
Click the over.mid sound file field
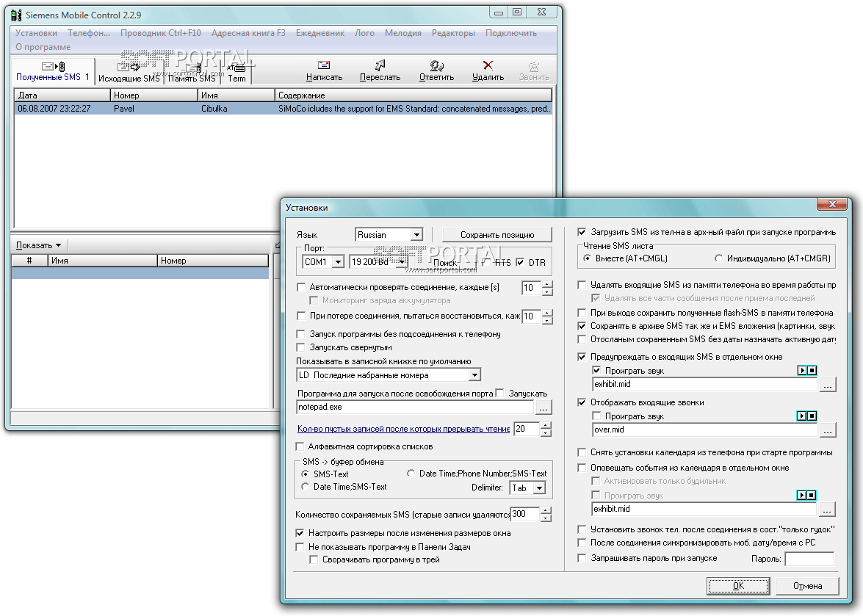704,430
